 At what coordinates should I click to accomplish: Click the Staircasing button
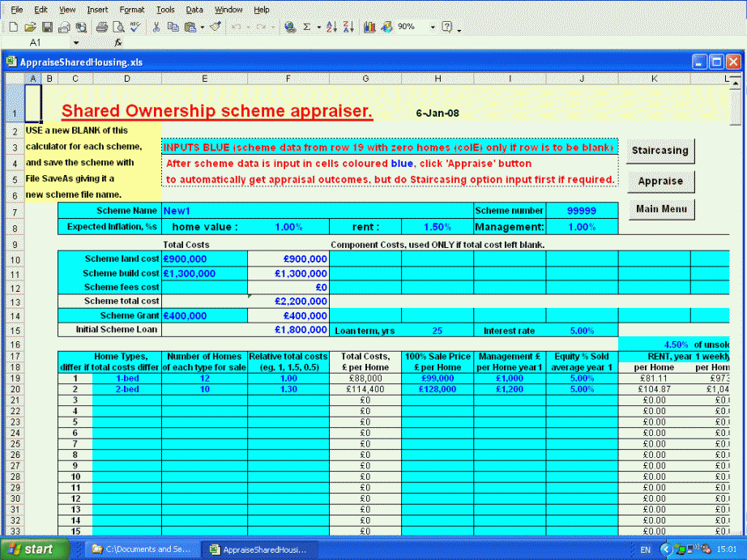pyautogui.click(x=659, y=151)
